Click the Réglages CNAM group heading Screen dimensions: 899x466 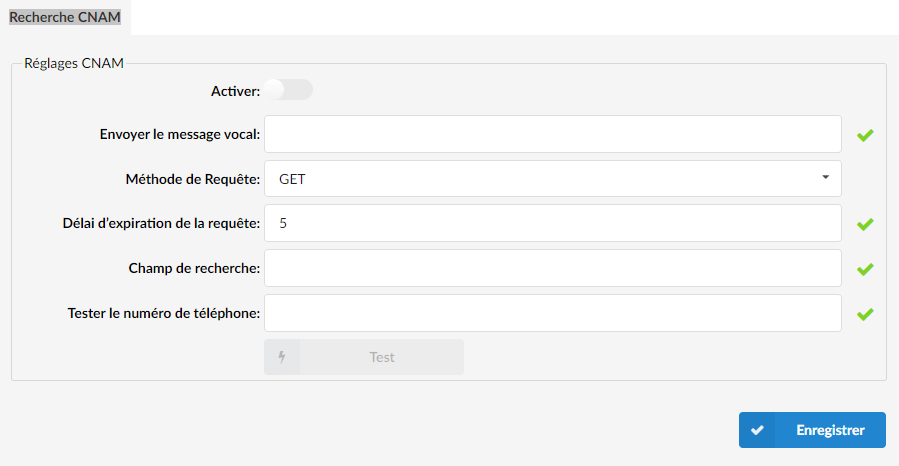click(74, 63)
